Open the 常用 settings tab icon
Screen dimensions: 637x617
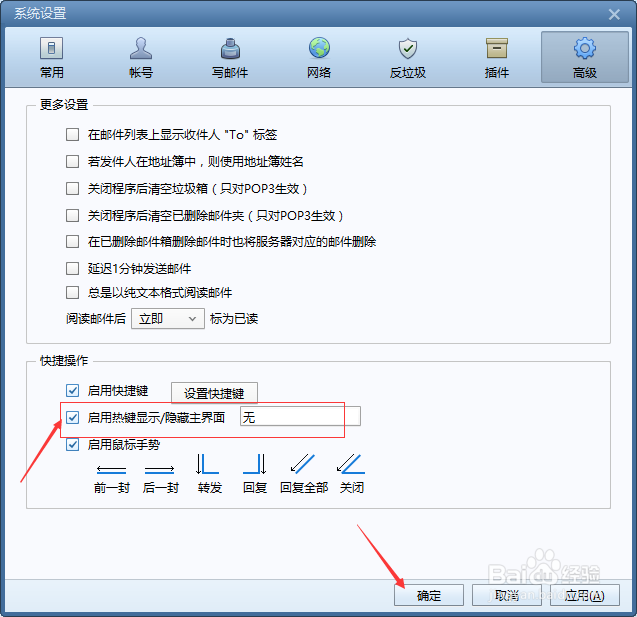point(51,48)
